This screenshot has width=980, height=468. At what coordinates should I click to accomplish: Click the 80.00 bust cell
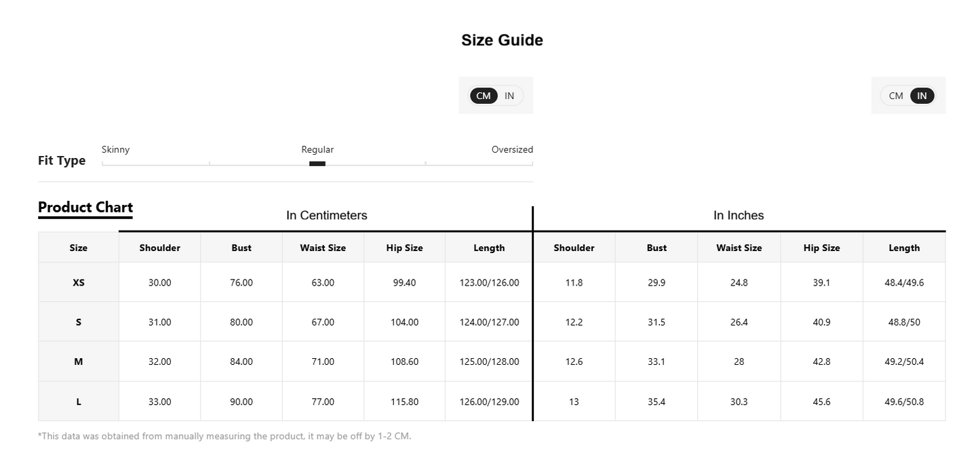(x=241, y=322)
